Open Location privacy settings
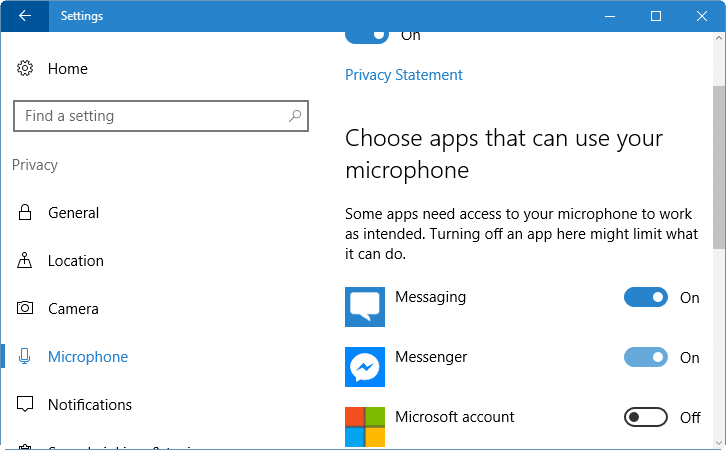 (x=76, y=261)
